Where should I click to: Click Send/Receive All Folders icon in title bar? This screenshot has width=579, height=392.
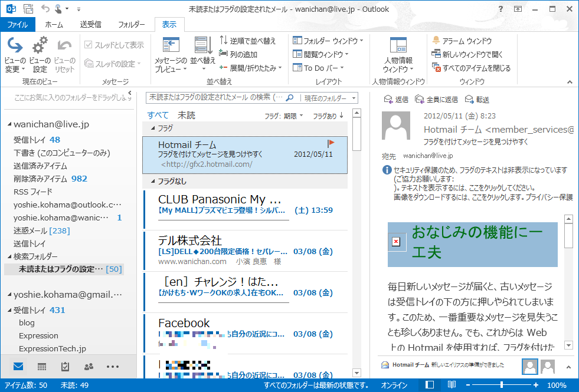pos(28,8)
